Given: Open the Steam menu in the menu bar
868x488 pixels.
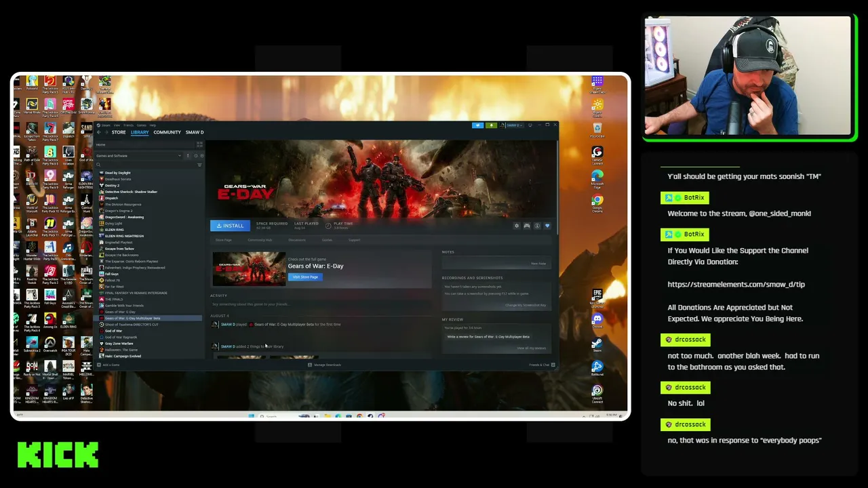Looking at the screenshot, I should click(106, 125).
